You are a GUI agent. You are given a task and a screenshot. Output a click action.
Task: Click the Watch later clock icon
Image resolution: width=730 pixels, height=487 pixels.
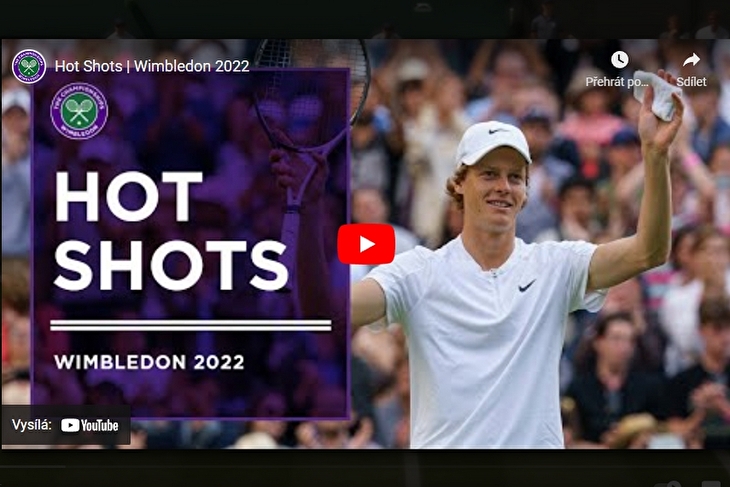pyautogui.click(x=619, y=60)
